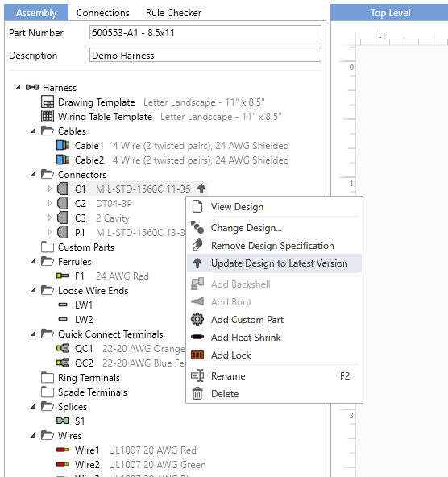Click the Harness root icon in tree
The image size is (448, 477).
32,88
